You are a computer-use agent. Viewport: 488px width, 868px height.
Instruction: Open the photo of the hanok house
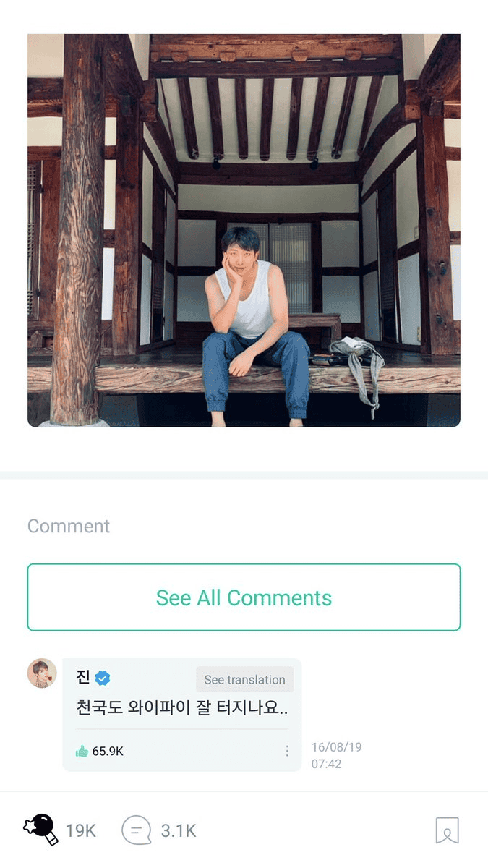(244, 230)
